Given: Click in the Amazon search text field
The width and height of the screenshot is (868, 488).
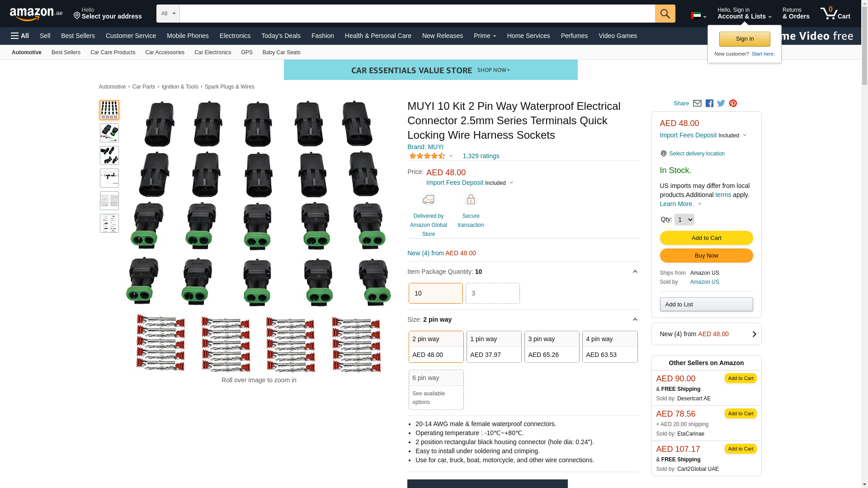Looking at the screenshot, I should tap(417, 14).
